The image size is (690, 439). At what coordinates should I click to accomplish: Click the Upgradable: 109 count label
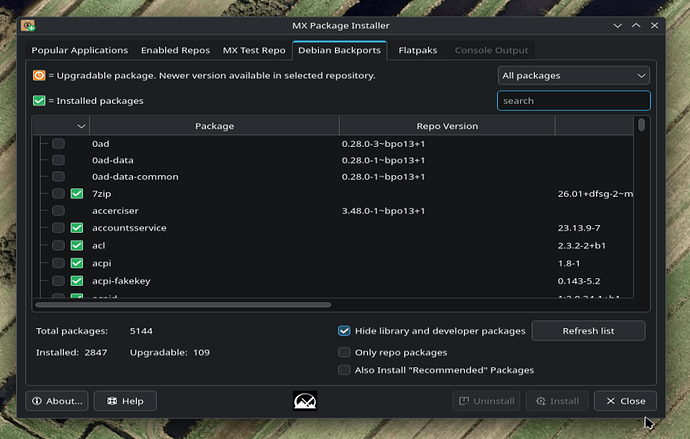(169, 352)
